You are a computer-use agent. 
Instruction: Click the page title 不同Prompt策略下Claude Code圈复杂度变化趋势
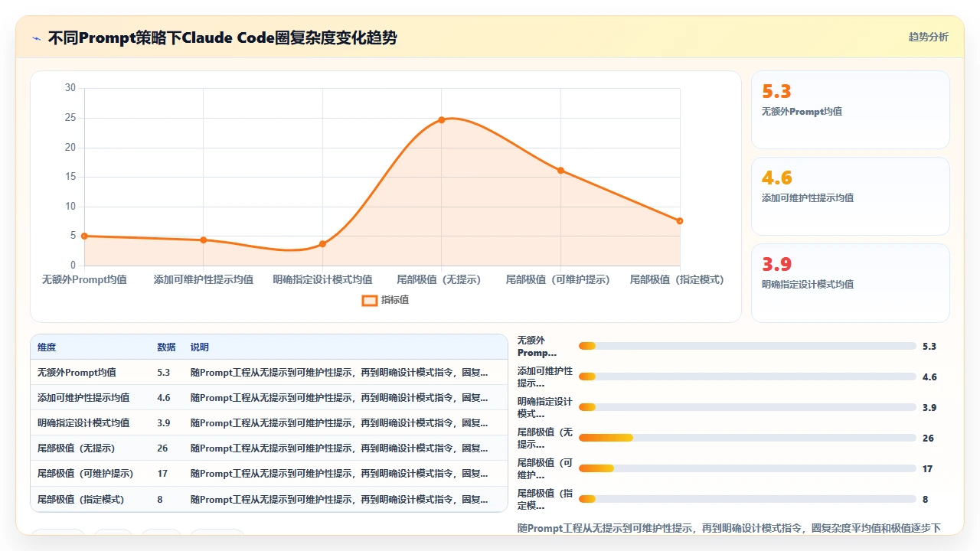[222, 37]
